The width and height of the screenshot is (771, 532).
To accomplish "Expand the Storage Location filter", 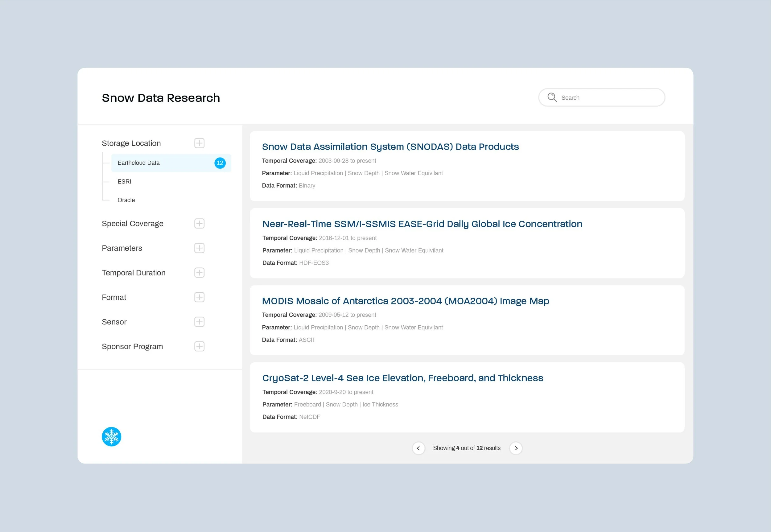I will [199, 143].
